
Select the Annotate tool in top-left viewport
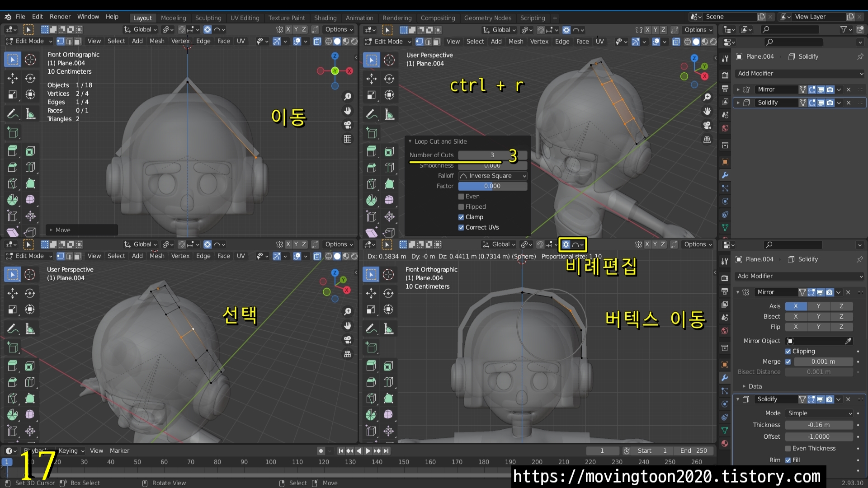click(13, 114)
